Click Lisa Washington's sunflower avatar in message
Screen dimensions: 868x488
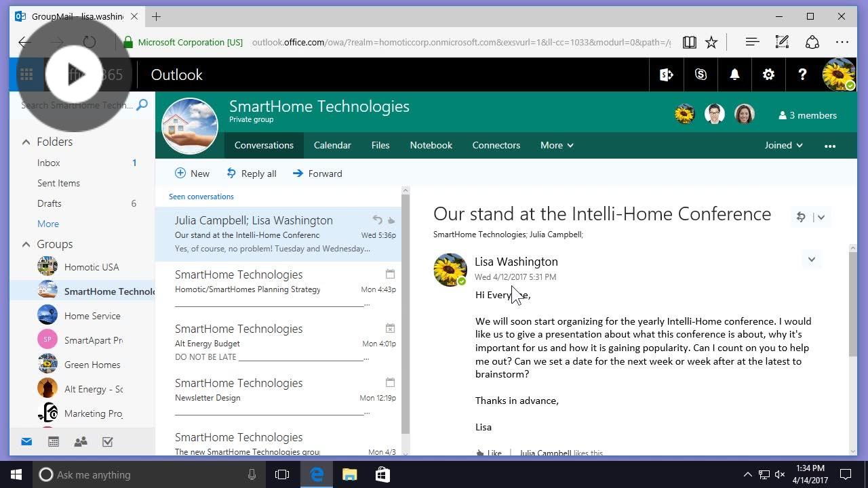click(x=450, y=270)
